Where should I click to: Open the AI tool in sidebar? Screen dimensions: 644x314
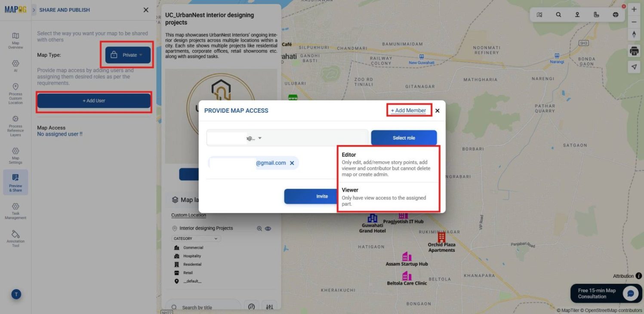point(15,65)
